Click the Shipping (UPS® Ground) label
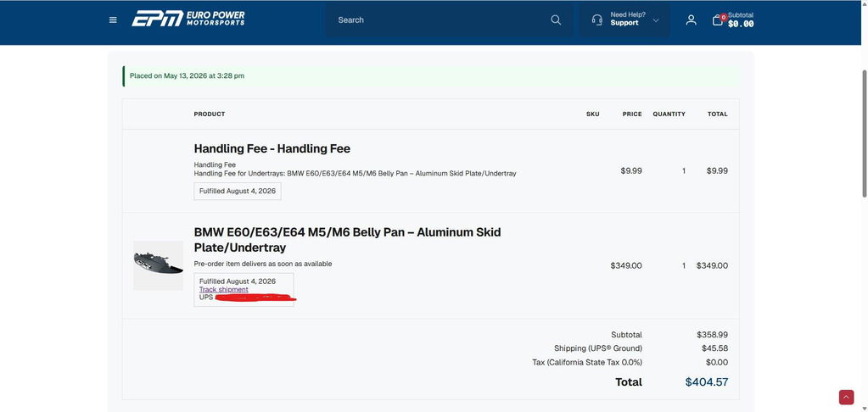Viewport: 868px width, 412px height. tap(598, 348)
